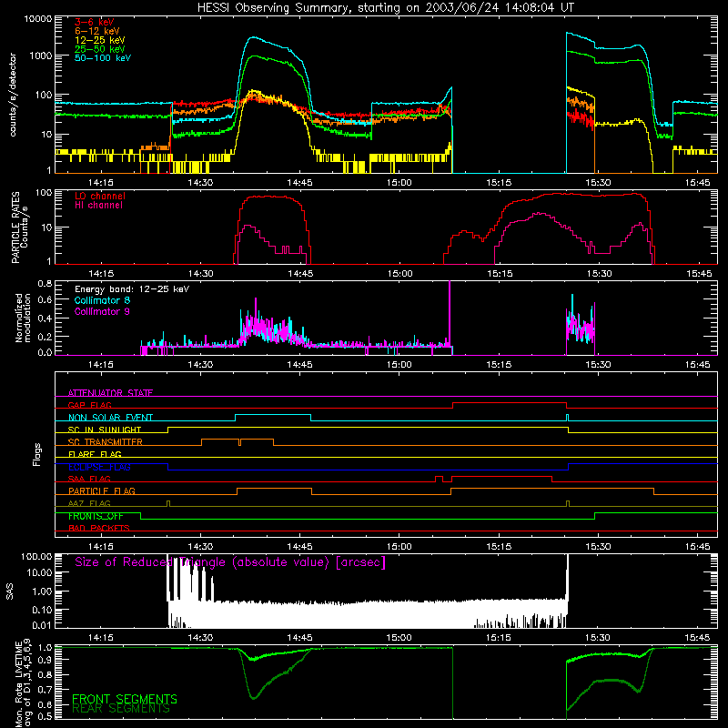Screen dimensions: 728x728
Task: Click the HI channel legend entry
Action: pyautogui.click(x=98, y=206)
